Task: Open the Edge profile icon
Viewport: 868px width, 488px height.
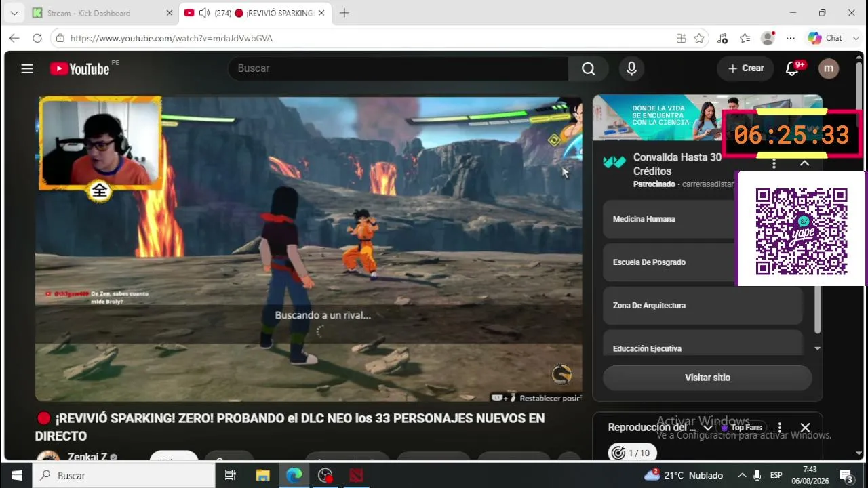Action: pyautogui.click(x=768, y=39)
